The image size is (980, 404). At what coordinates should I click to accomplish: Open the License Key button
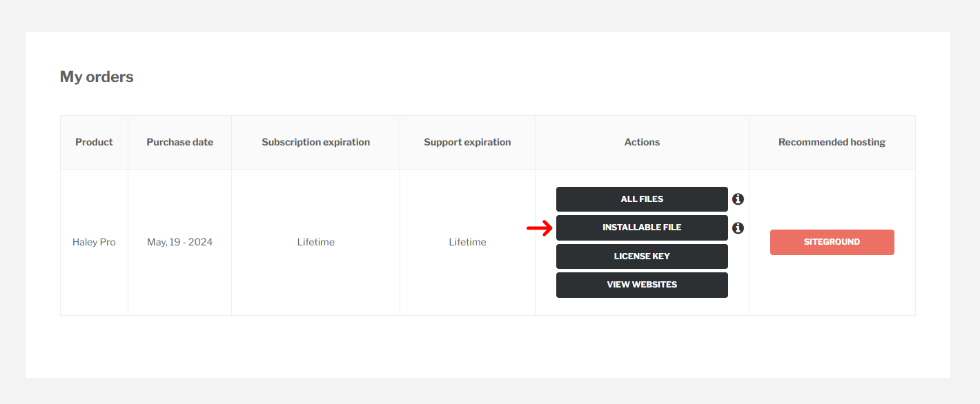coord(642,256)
